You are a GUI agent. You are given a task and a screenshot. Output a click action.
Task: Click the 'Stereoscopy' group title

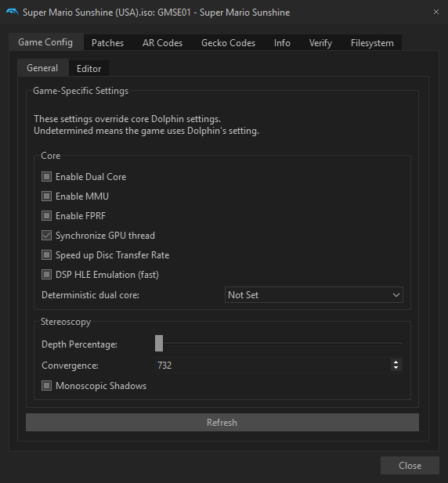(66, 322)
